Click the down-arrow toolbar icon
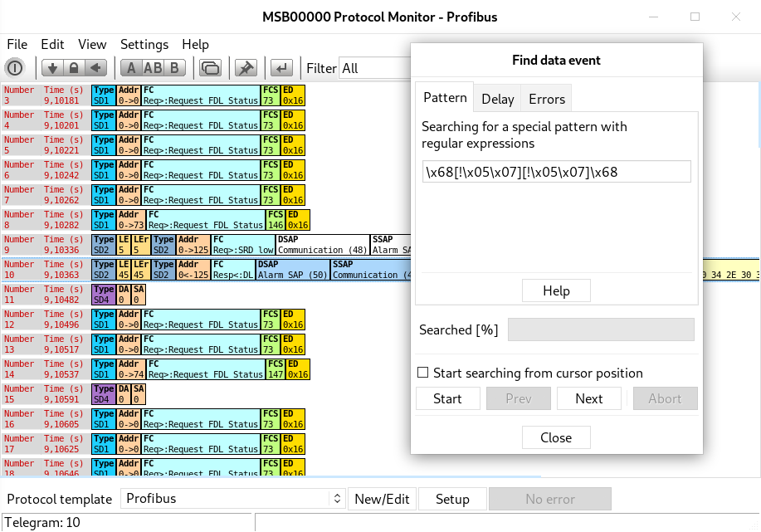761x532 pixels. click(52, 68)
